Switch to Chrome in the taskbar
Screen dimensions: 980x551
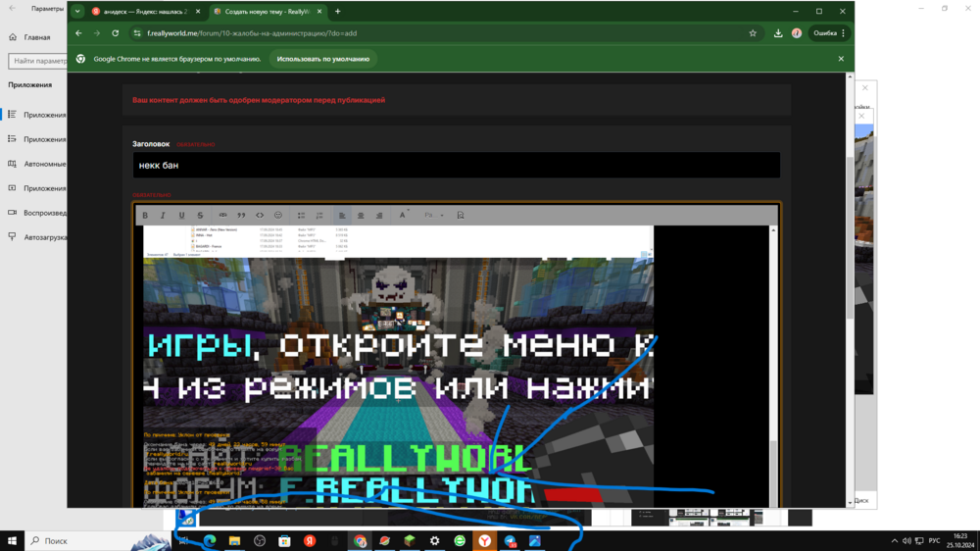coord(360,541)
